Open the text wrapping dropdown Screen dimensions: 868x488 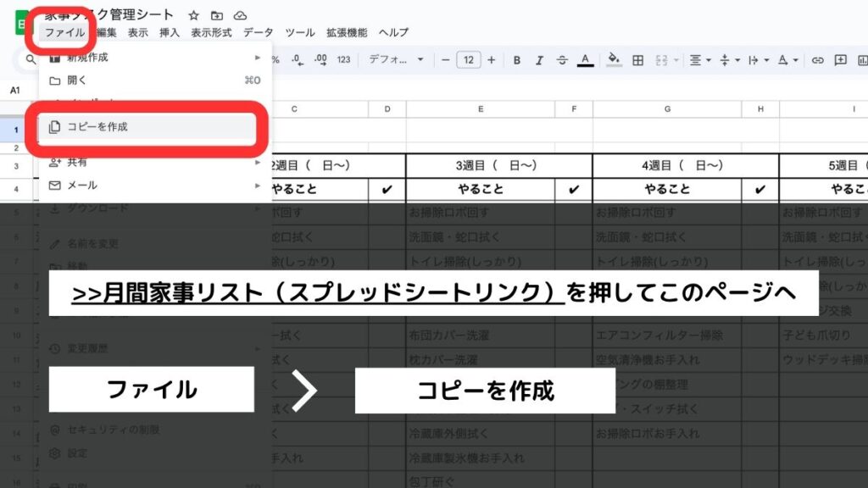[759, 60]
